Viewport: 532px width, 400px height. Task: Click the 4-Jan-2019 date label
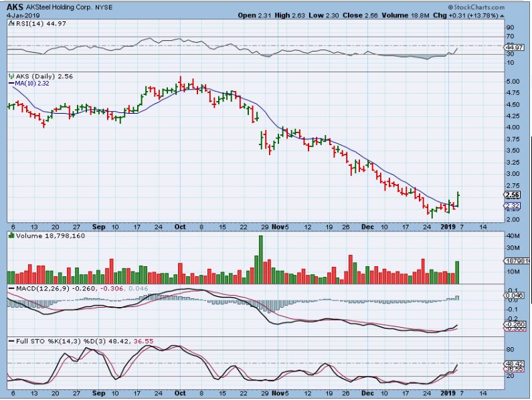pos(23,15)
